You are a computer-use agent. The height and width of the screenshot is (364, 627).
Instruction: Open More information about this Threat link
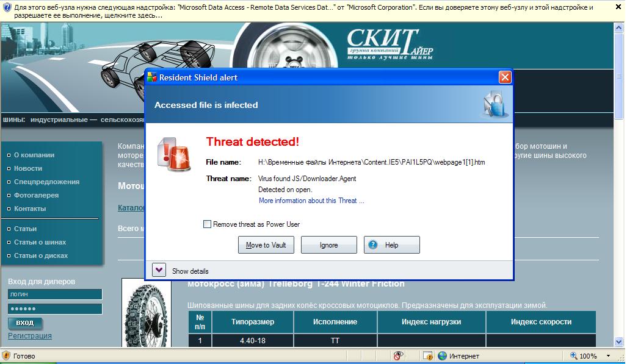click(x=311, y=201)
